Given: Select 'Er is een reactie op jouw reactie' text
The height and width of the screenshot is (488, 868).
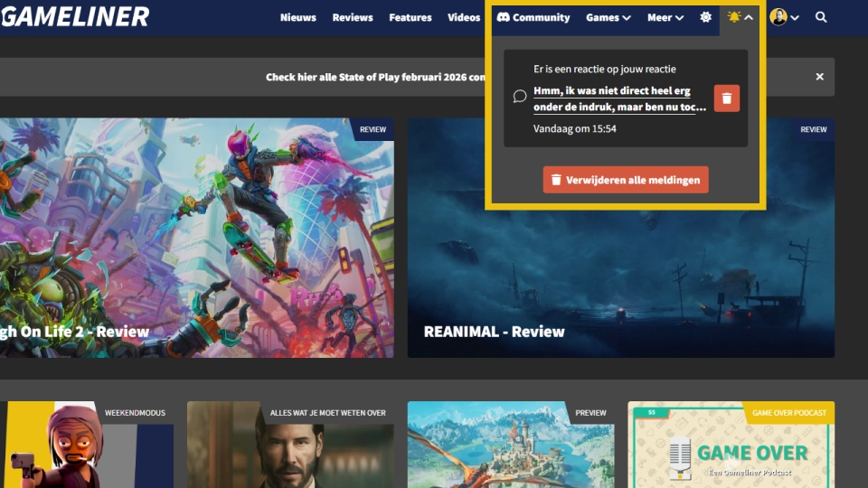Looking at the screenshot, I should pyautogui.click(x=605, y=70).
